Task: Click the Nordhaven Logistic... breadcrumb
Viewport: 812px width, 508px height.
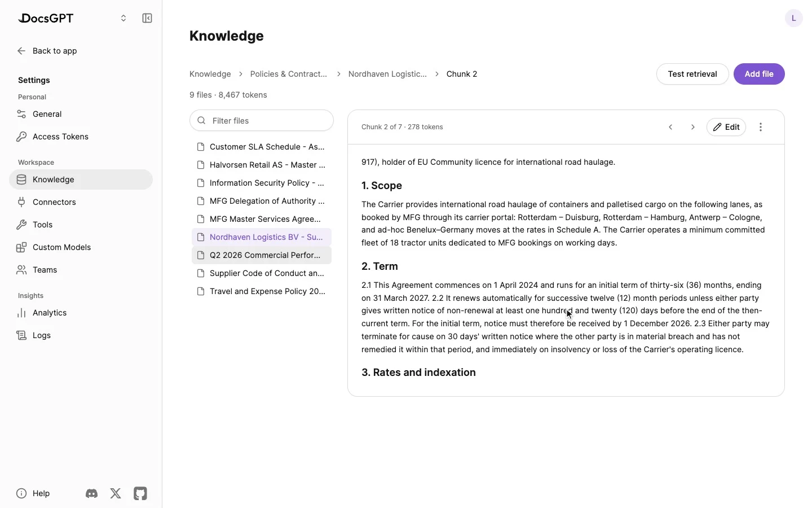Action: pos(387,74)
